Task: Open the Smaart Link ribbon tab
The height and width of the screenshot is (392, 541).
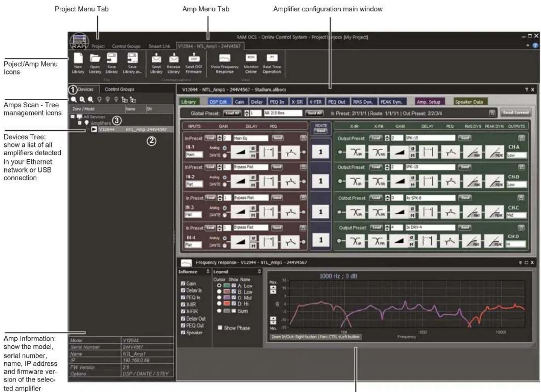Action: (159, 46)
